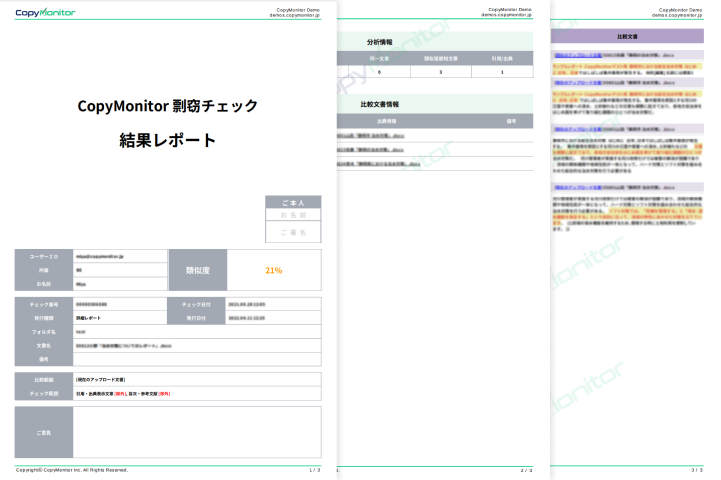Open the 佐藤 '静岡の治水対策」.docx' source link on page 2
This screenshot has height=480, width=721.
pyautogui.click(x=370, y=149)
